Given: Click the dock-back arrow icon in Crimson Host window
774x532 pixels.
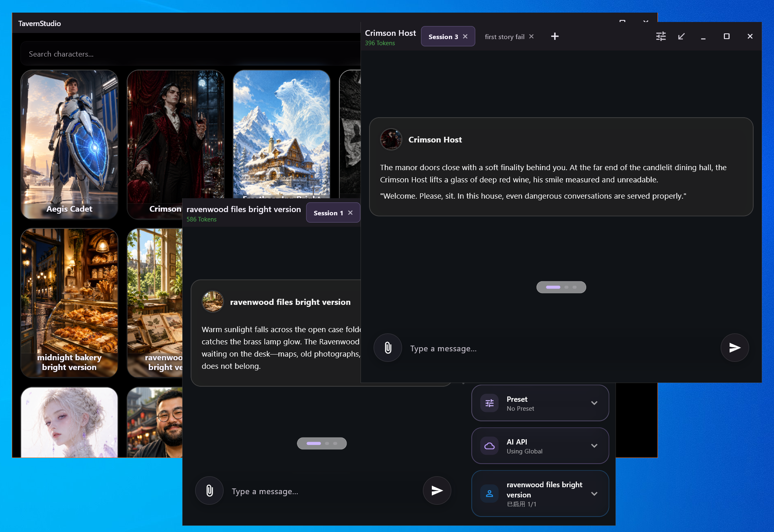Looking at the screenshot, I should 681,36.
